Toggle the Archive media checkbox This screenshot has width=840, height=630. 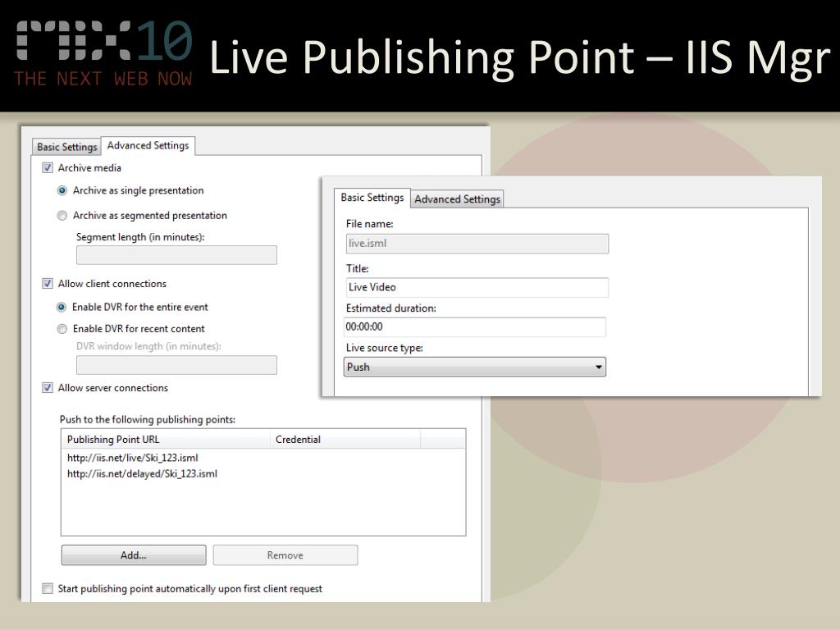pos(48,167)
